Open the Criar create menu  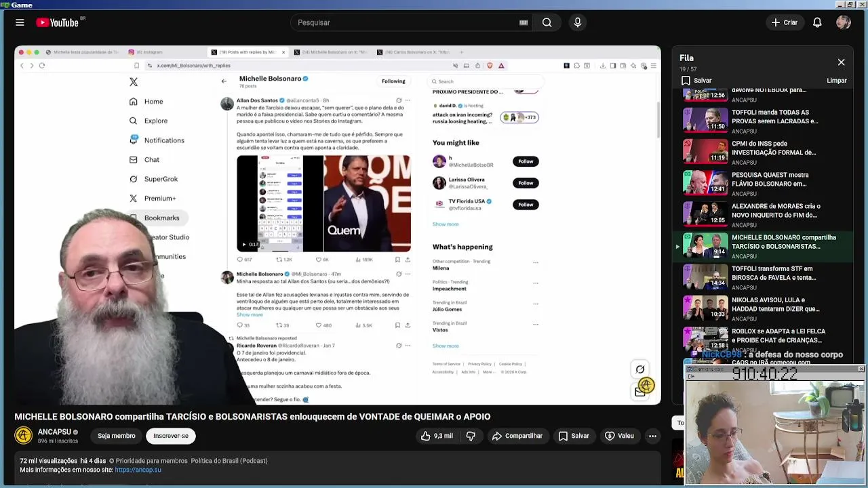785,22
